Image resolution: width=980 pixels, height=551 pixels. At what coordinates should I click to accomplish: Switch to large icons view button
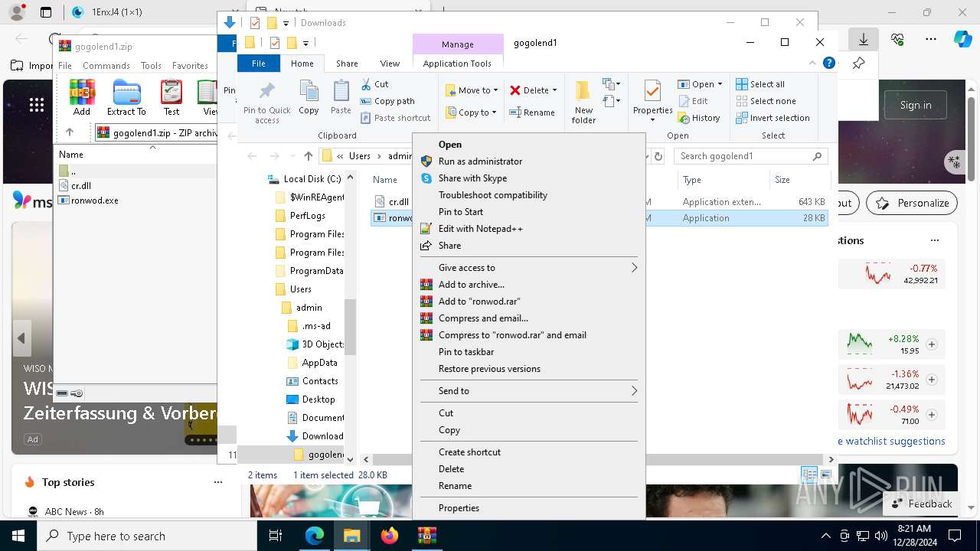point(826,474)
